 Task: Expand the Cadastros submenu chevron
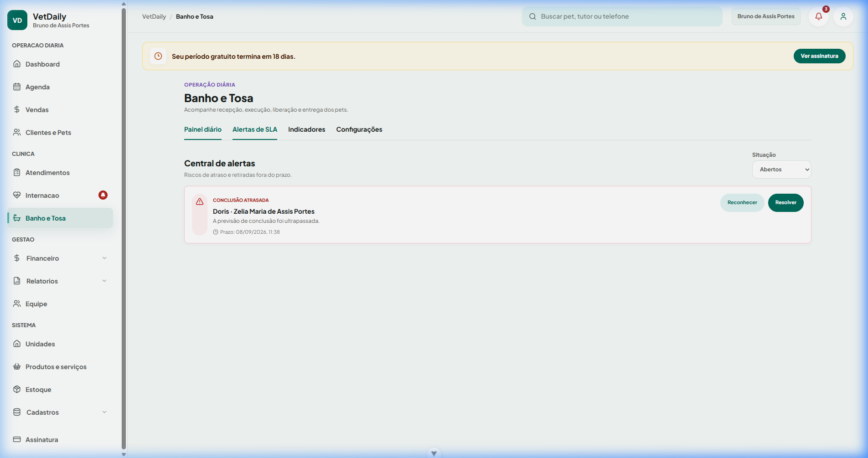(x=104, y=412)
